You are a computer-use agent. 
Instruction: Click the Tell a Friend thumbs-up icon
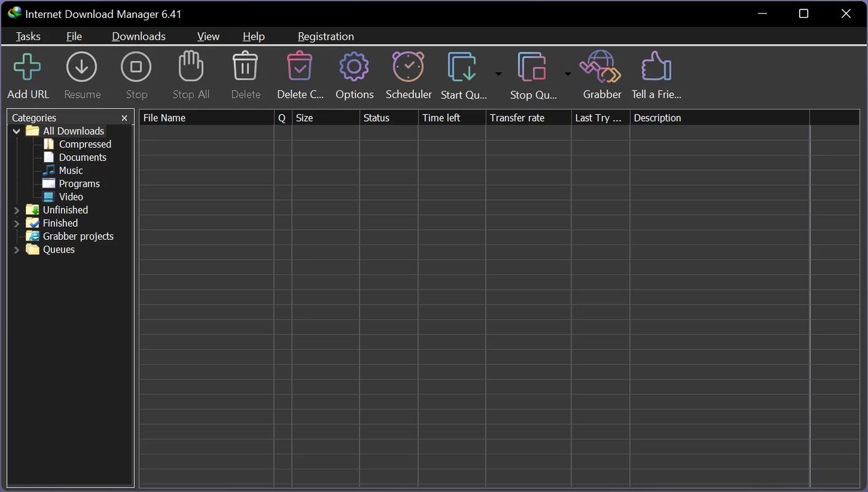656,68
